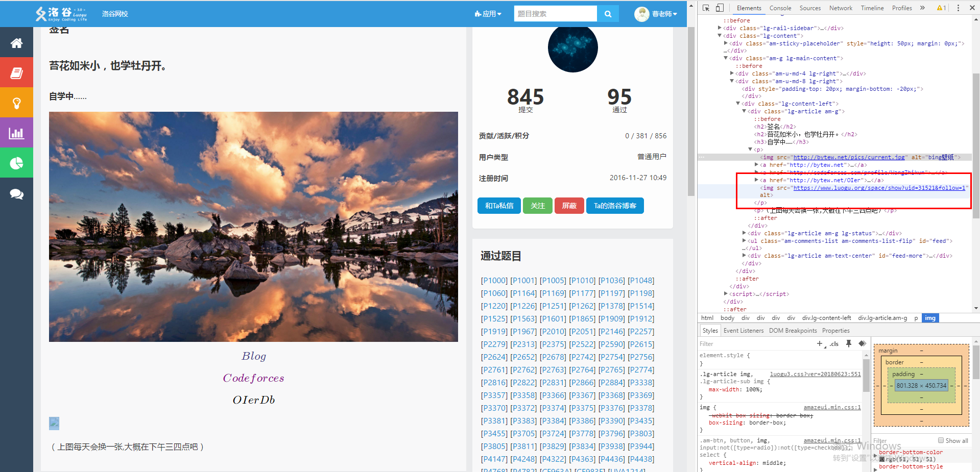Expand the am-sticky-placeholder div node
Screen dimensions: 980x472
(x=726, y=43)
